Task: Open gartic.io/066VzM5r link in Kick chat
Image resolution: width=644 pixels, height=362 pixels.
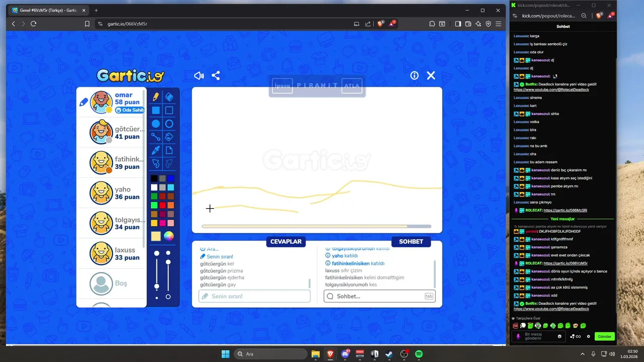Action: click(566, 263)
